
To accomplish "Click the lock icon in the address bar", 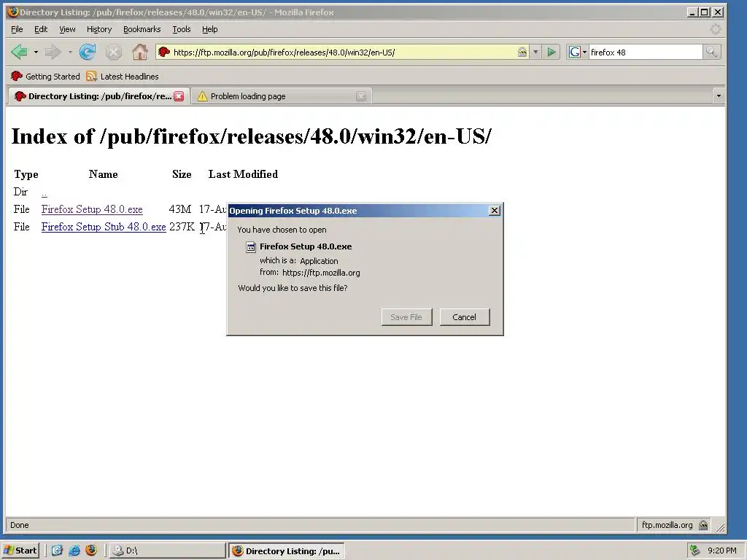I will coord(522,52).
